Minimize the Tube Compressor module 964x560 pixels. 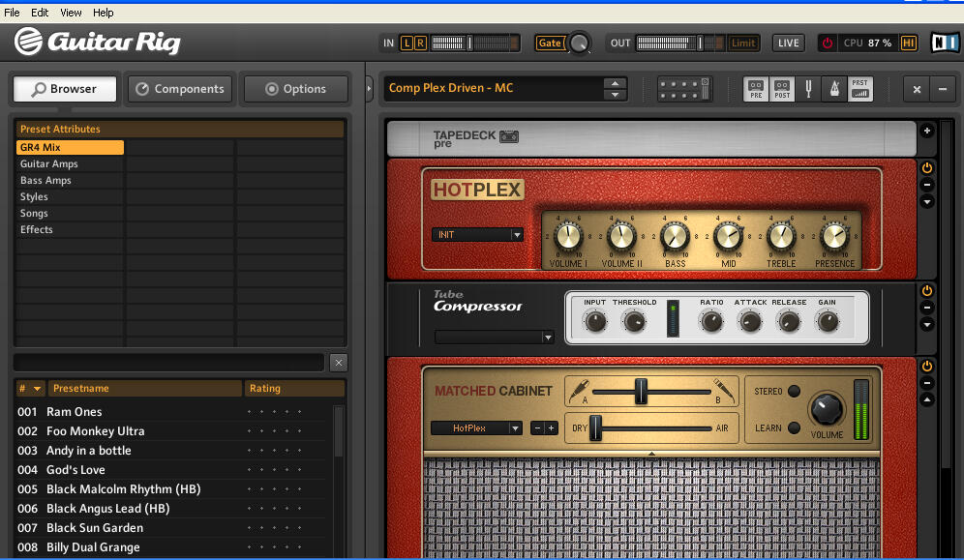click(926, 307)
